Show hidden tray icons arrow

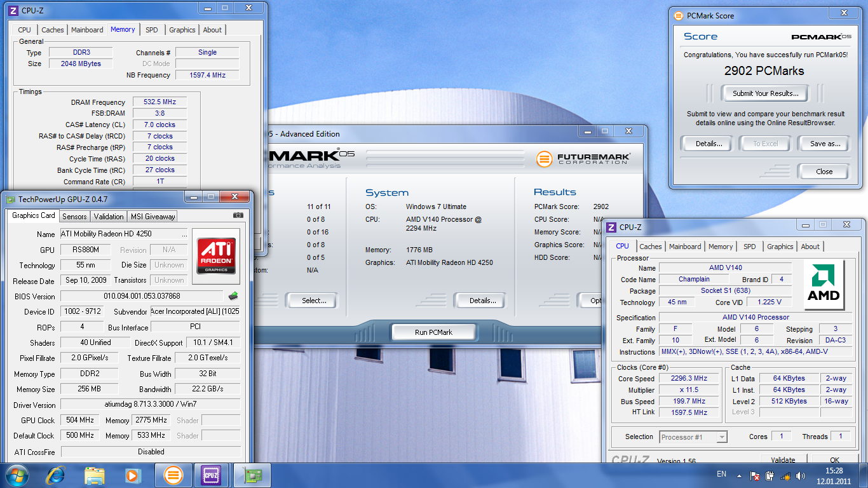[739, 475]
